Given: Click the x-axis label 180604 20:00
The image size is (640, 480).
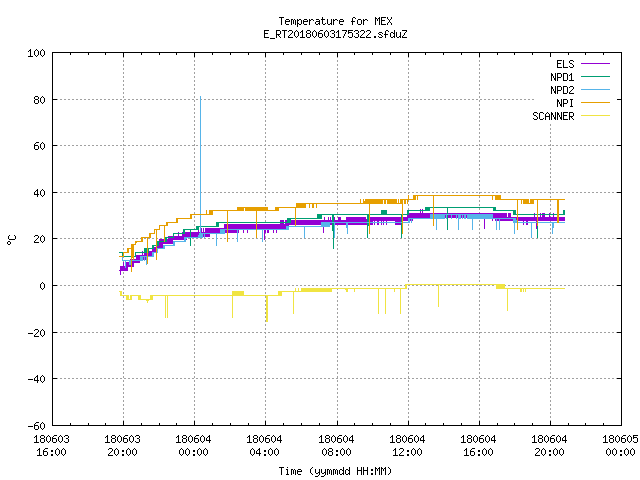Looking at the screenshot, I should tap(549, 446).
